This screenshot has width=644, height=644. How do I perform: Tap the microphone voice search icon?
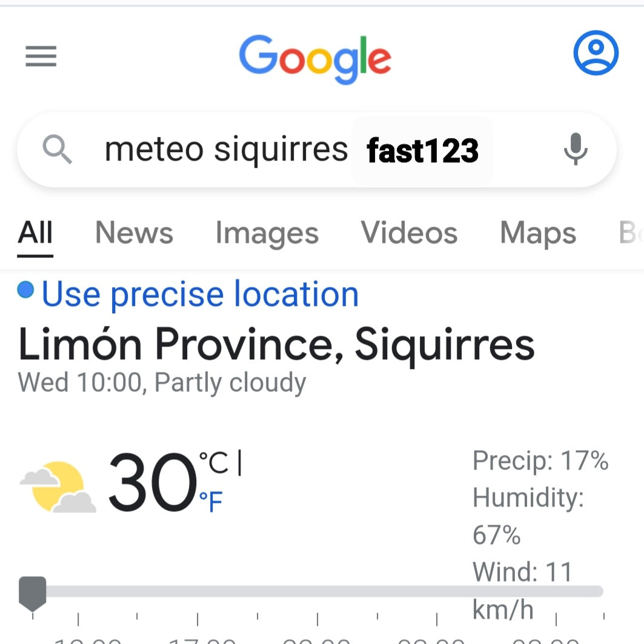[575, 150]
